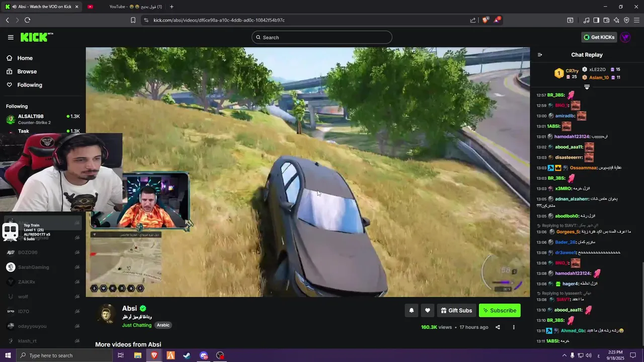
Task: Click the 160.3K views text
Action: [x=436, y=327]
